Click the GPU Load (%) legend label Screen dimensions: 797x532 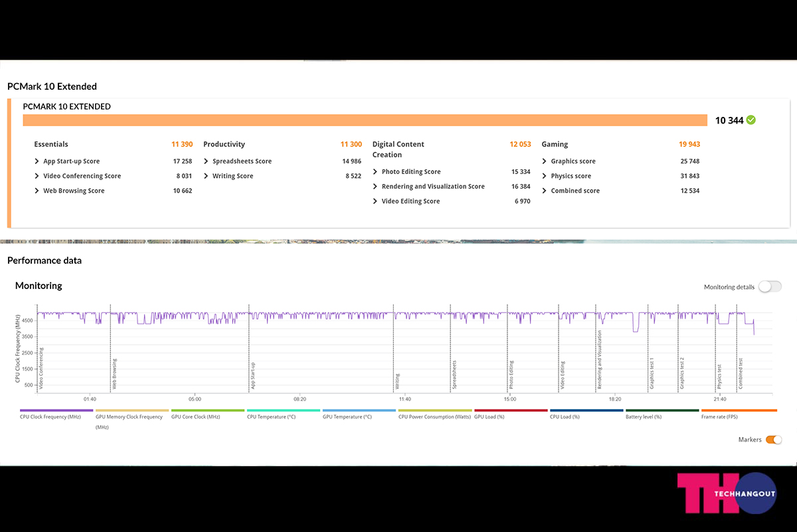489,417
